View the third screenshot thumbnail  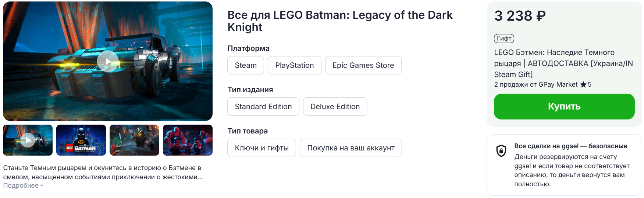(134, 140)
